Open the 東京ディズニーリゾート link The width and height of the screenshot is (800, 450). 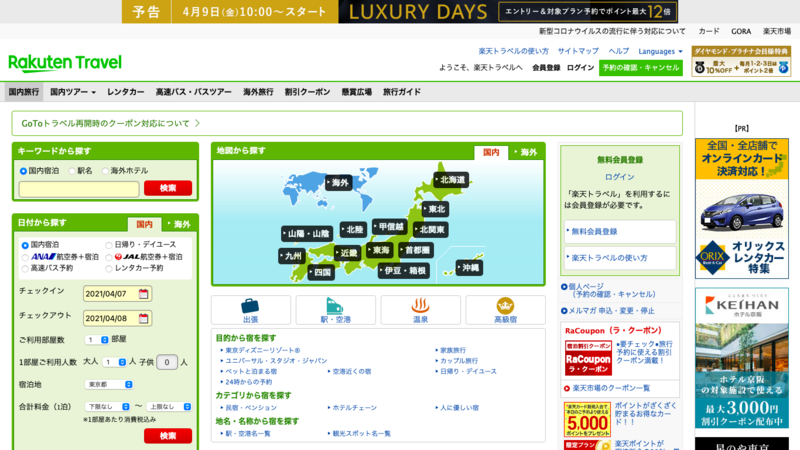pyautogui.click(x=262, y=351)
